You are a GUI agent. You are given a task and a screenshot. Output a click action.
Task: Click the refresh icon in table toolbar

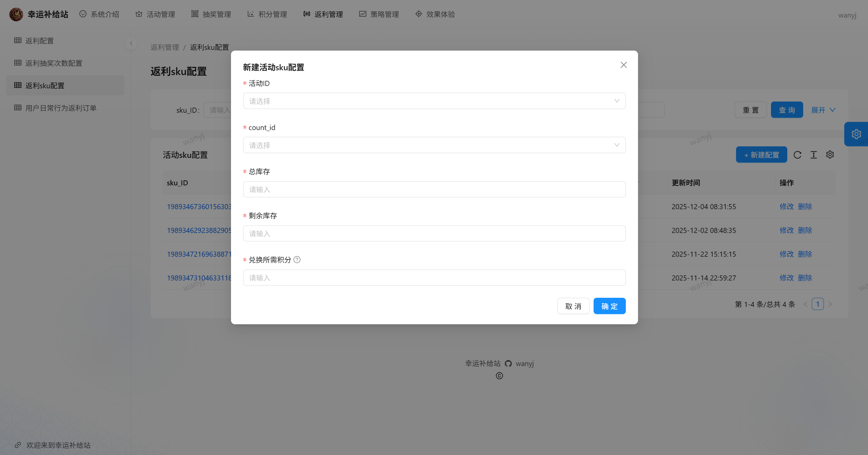[797, 155]
